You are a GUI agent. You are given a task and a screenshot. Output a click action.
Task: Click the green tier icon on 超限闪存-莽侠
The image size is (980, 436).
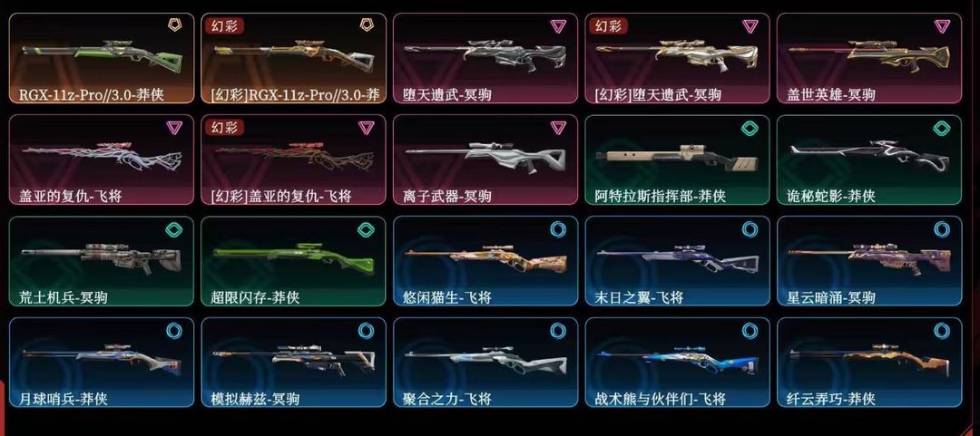pyautogui.click(x=367, y=229)
